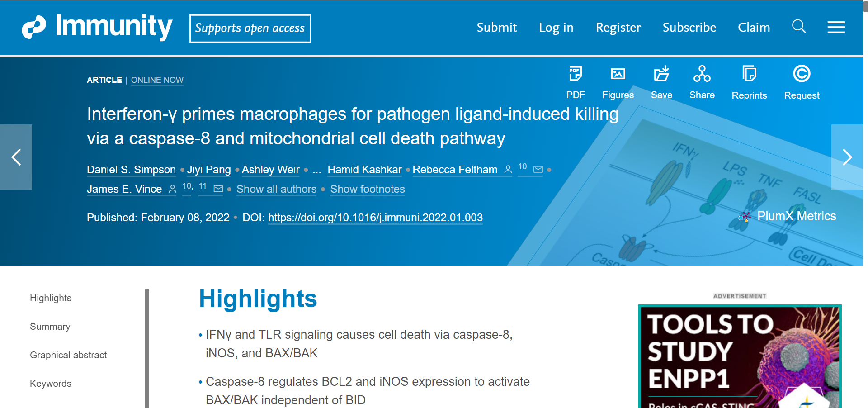Open the Figures icon

pyautogui.click(x=618, y=74)
